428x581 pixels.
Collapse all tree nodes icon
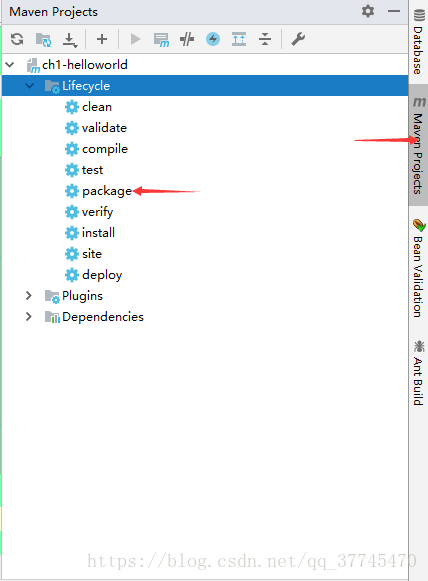coord(265,39)
